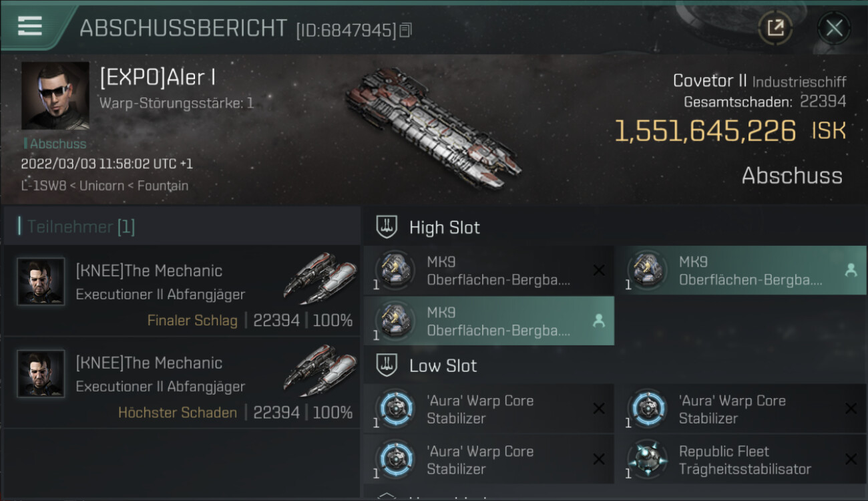
Task: Click the L-1SW8 location link
Action: (x=42, y=186)
